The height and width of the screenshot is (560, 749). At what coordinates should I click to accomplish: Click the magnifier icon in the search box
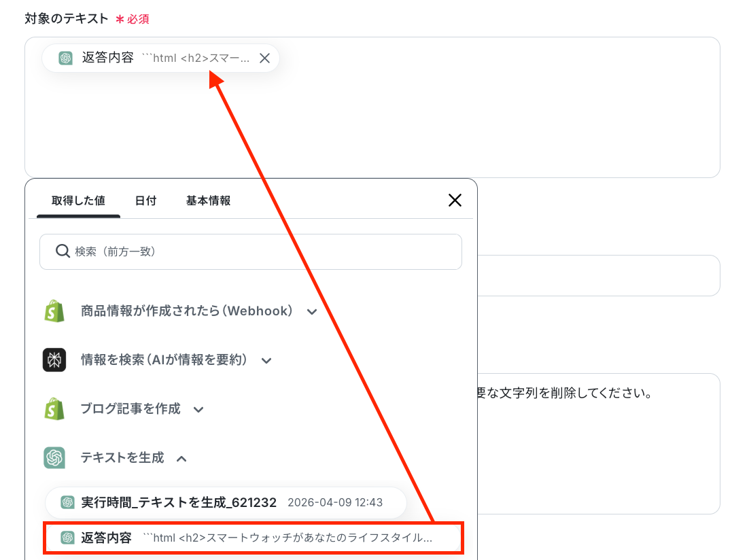pyautogui.click(x=63, y=251)
